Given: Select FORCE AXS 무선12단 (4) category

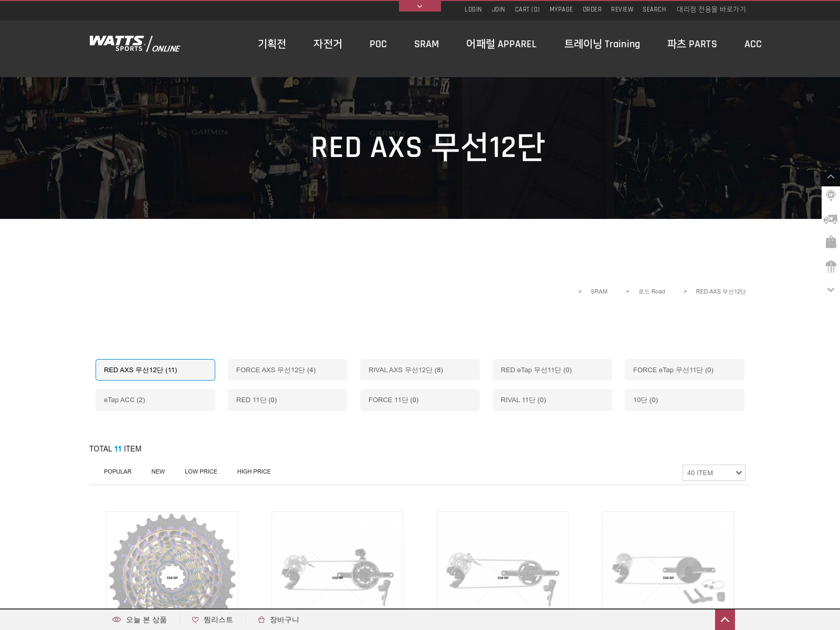Looking at the screenshot, I should click(x=288, y=370).
